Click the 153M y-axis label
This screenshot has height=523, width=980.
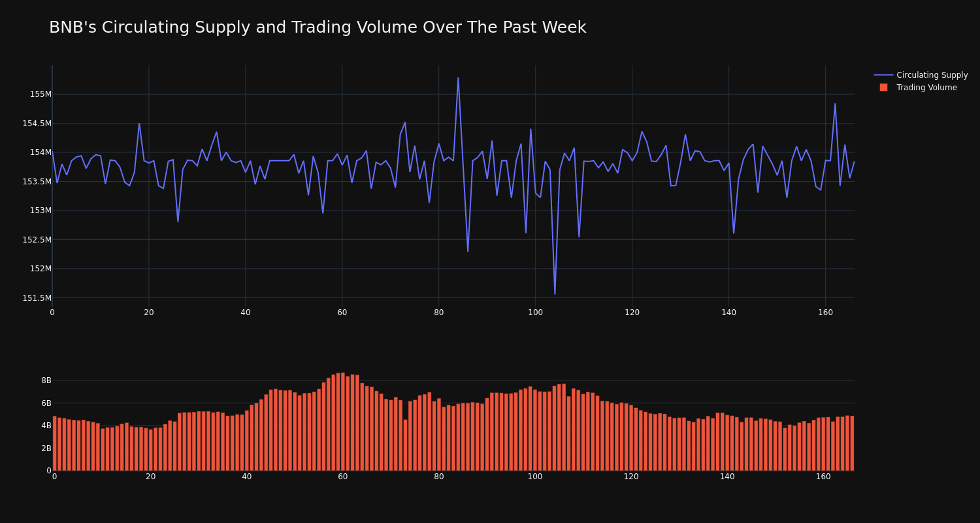click(41, 211)
